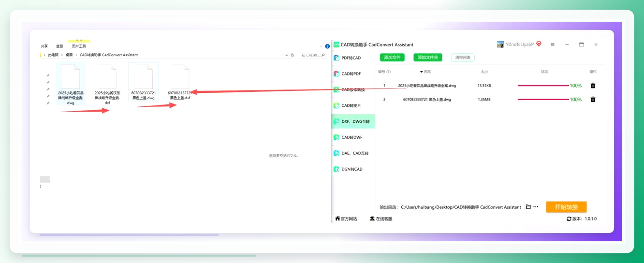Click the CadConvert app logo in title bar

pyautogui.click(x=337, y=44)
